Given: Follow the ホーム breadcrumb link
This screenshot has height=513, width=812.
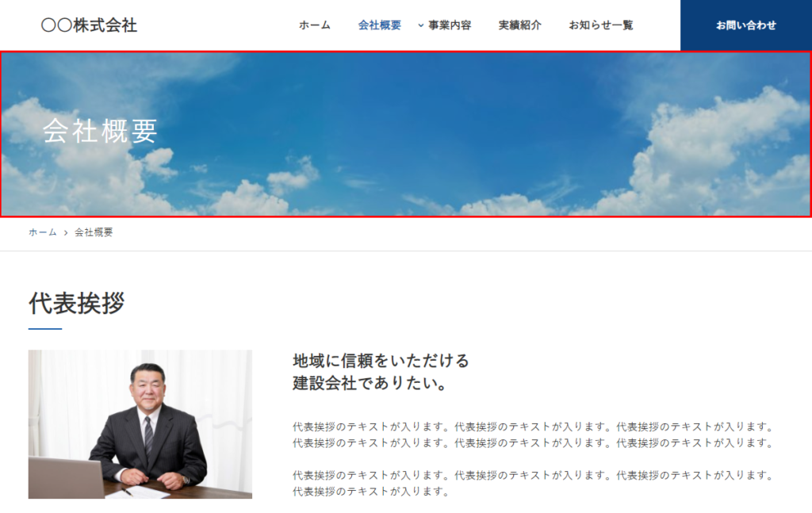Looking at the screenshot, I should pos(43,232).
